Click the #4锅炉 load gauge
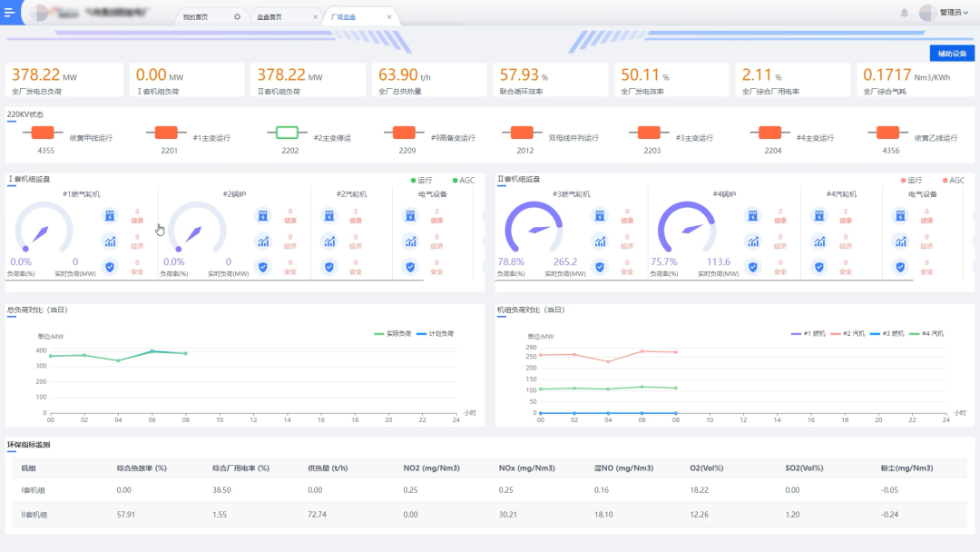 pos(687,227)
